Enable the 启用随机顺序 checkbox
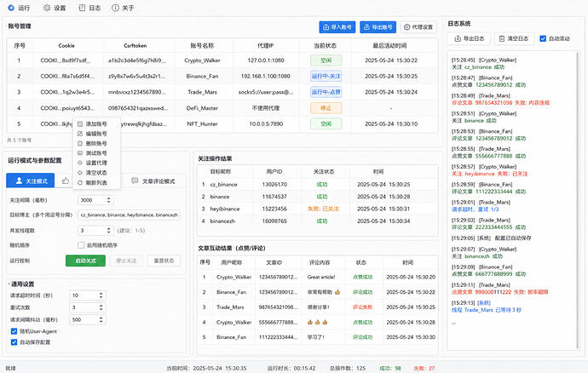This screenshot has width=588, height=373. click(x=81, y=245)
